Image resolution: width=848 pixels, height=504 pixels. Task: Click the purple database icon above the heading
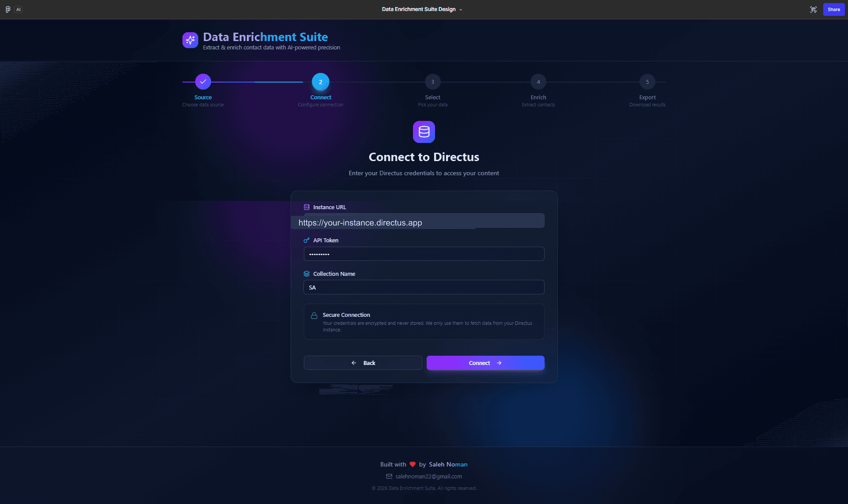[x=424, y=132]
